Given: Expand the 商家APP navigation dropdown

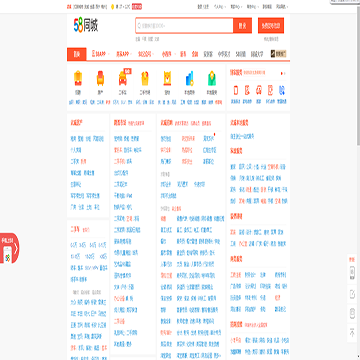Looking at the screenshot, I should click(x=124, y=54).
